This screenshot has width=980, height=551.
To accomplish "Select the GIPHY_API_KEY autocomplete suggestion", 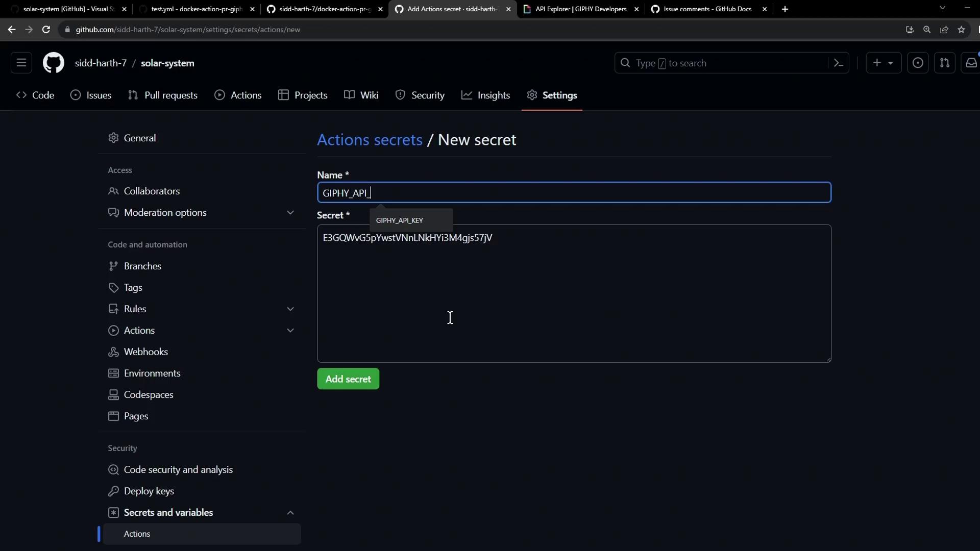I will point(400,220).
